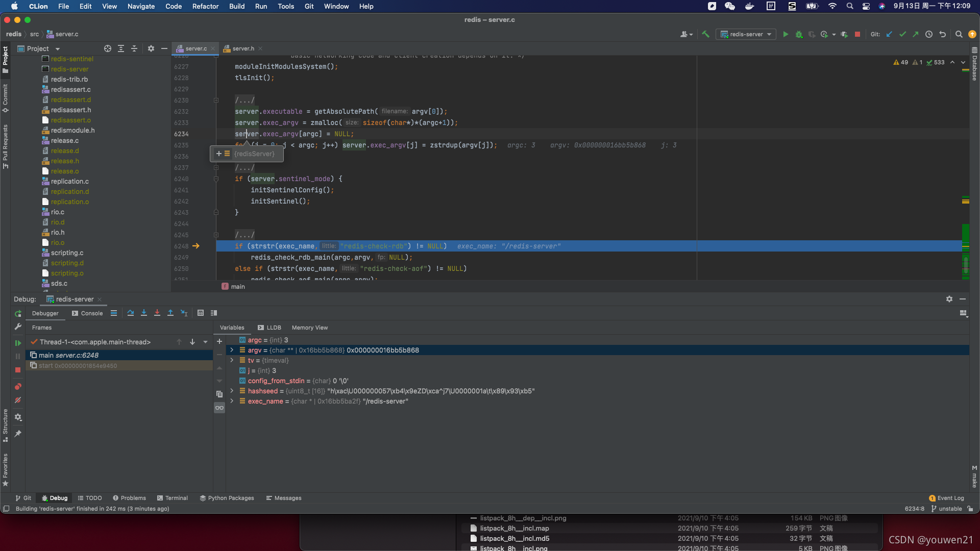Click Git Update Project blue arrow

click(889, 34)
